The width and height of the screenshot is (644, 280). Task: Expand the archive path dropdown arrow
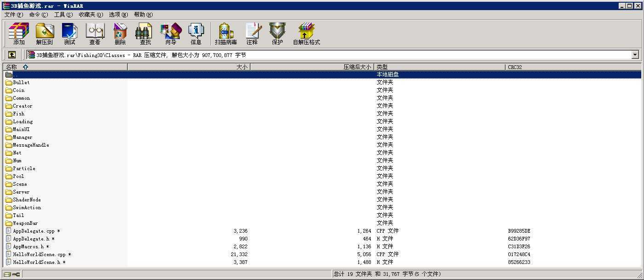[635, 55]
